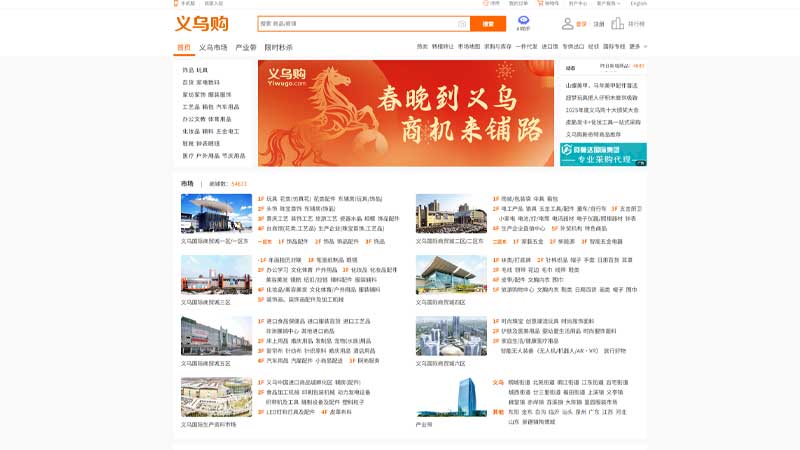
Task: Click the 义乌购 logo
Action: click(x=200, y=23)
